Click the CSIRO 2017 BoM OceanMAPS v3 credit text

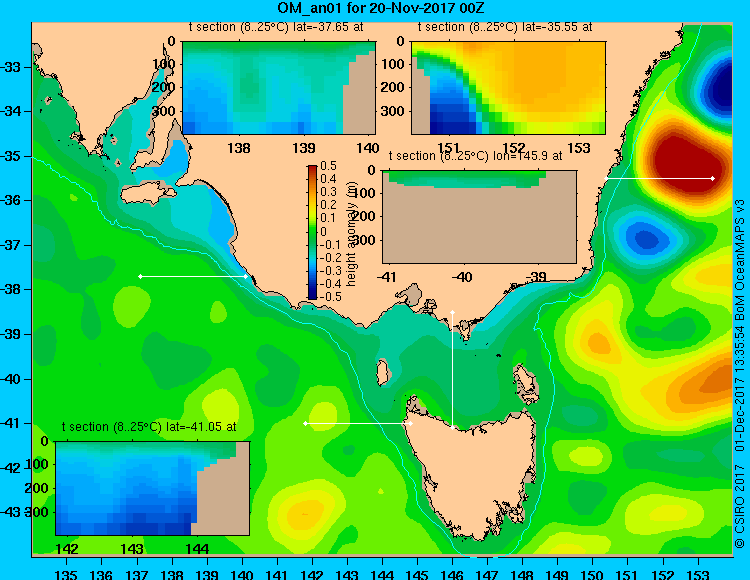click(x=739, y=373)
